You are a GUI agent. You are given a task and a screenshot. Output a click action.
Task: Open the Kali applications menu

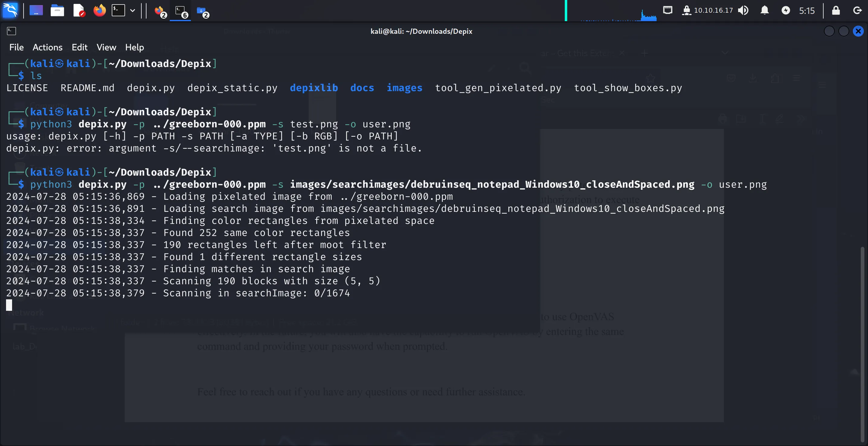pyautogui.click(x=10, y=10)
